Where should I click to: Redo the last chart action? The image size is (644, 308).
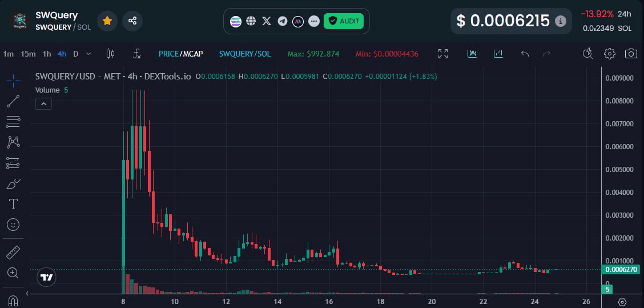547,54
